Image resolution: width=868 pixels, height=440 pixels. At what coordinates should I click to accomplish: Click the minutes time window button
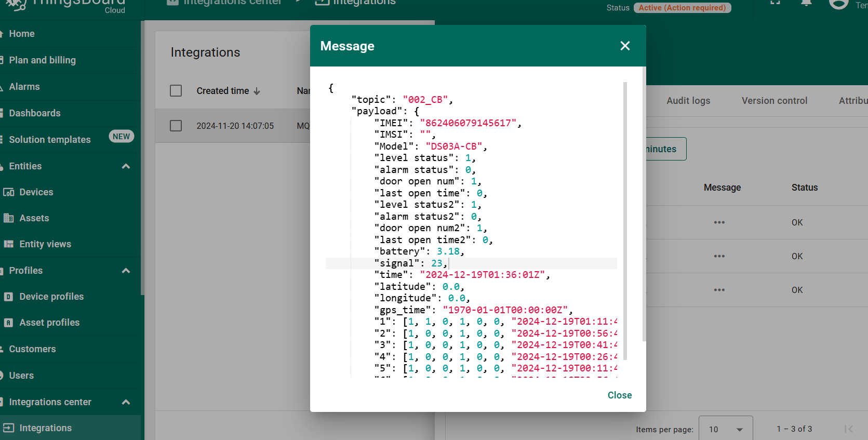665,149
